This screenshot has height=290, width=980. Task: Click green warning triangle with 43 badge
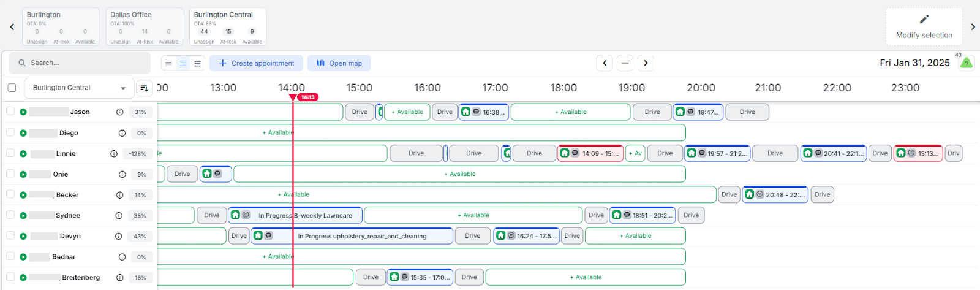click(x=966, y=63)
